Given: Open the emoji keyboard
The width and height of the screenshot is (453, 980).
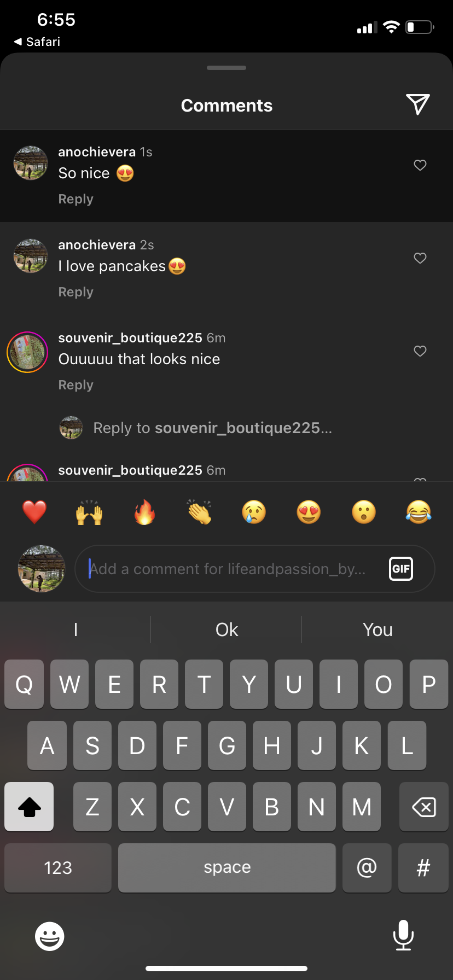Looking at the screenshot, I should coord(50,936).
